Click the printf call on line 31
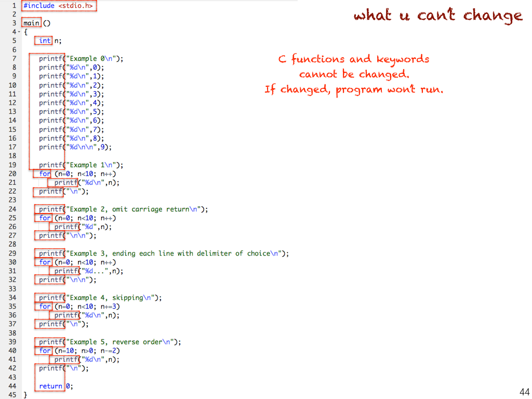532x399 pixels. [x=66, y=271]
